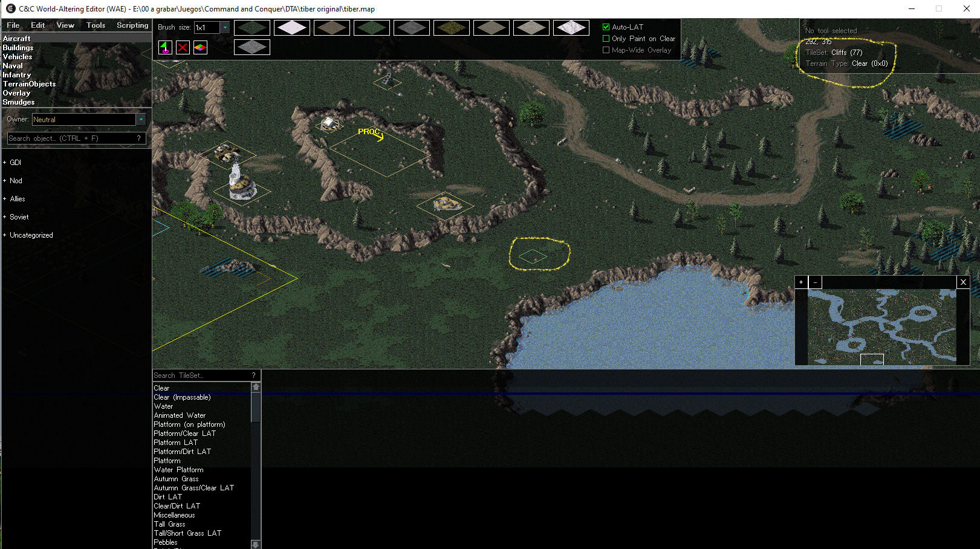
Task: Toggle the Map-Wide Overlay checkbox
Action: [606, 50]
